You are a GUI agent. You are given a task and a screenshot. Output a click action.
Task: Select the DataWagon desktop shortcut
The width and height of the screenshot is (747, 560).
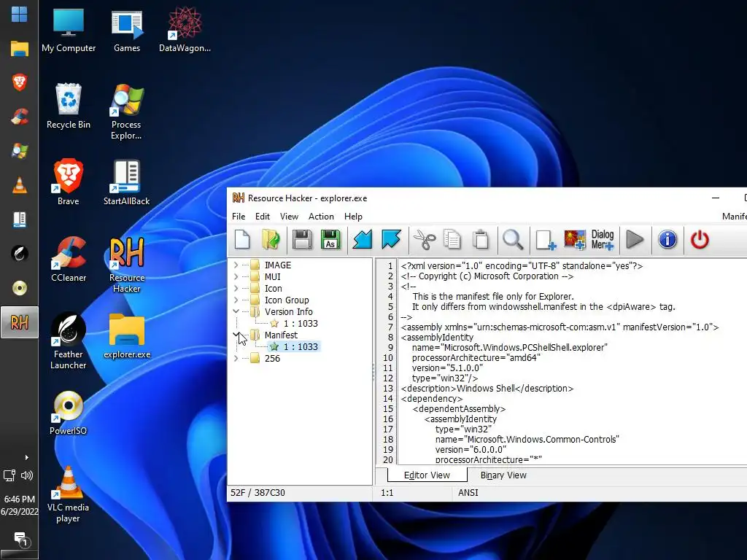pos(185,30)
